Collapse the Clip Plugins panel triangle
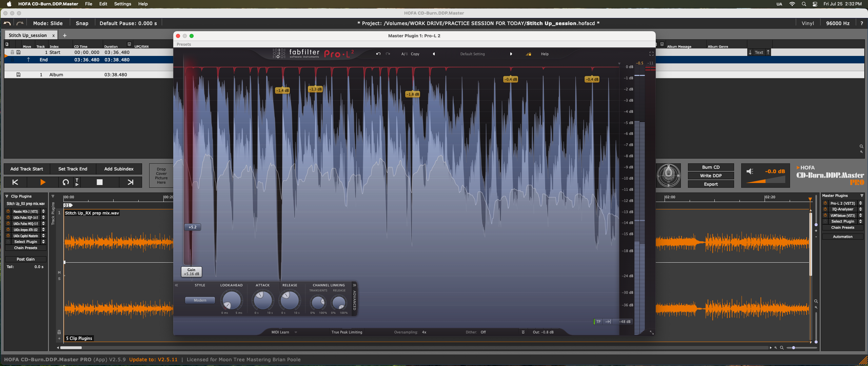This screenshot has height=366, width=868. (x=7, y=196)
